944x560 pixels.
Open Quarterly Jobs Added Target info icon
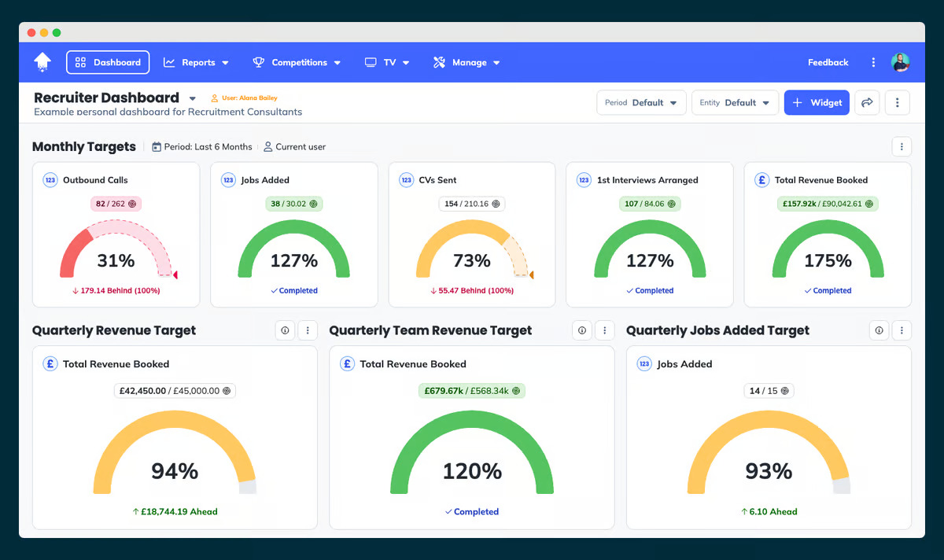879,330
